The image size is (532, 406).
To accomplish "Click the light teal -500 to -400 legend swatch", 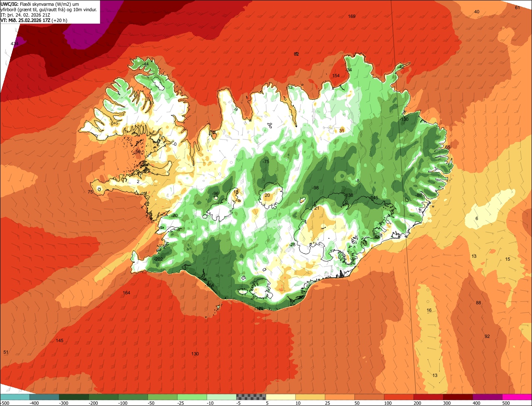I will (15, 397).
